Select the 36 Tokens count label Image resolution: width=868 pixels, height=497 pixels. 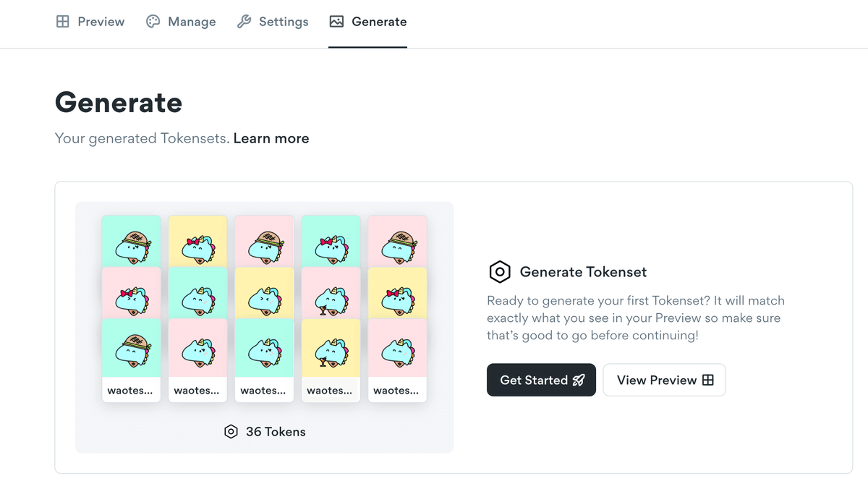[276, 432]
